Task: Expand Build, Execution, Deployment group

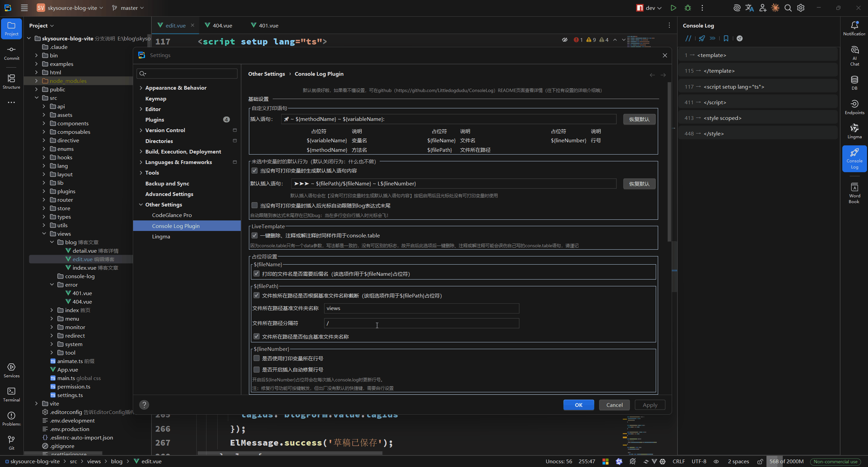Action: pyautogui.click(x=141, y=151)
